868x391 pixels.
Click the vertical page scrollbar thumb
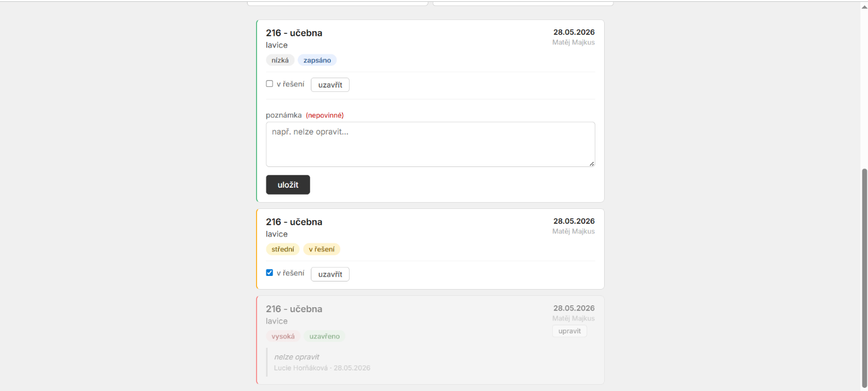(865, 278)
